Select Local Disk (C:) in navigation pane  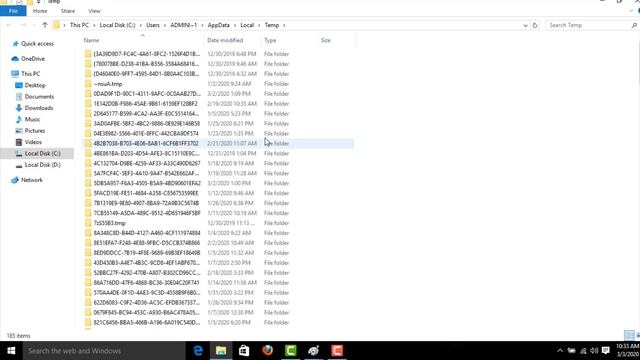pos(42,153)
